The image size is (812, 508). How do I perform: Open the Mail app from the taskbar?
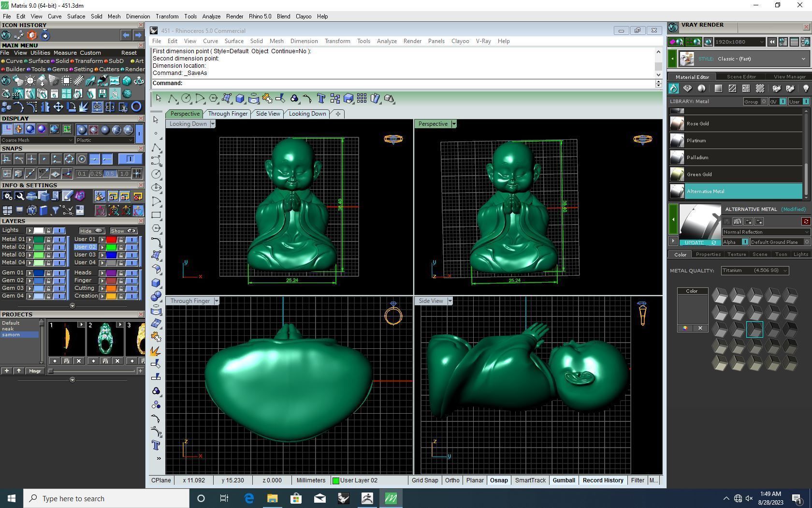pos(319,498)
